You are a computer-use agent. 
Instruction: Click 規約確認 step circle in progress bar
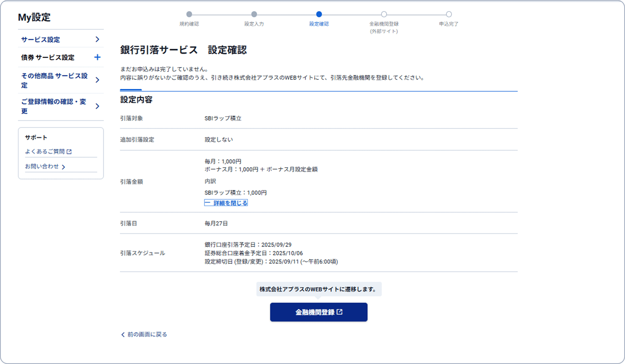coord(189,14)
